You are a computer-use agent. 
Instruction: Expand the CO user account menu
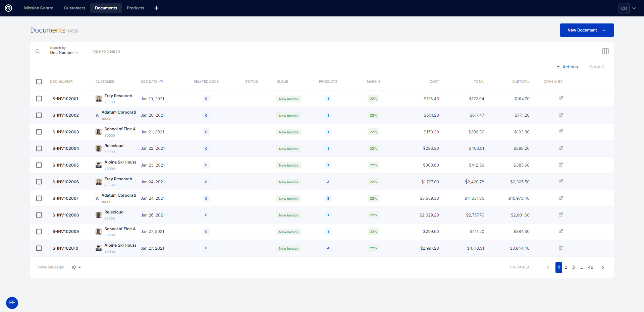pos(627,8)
